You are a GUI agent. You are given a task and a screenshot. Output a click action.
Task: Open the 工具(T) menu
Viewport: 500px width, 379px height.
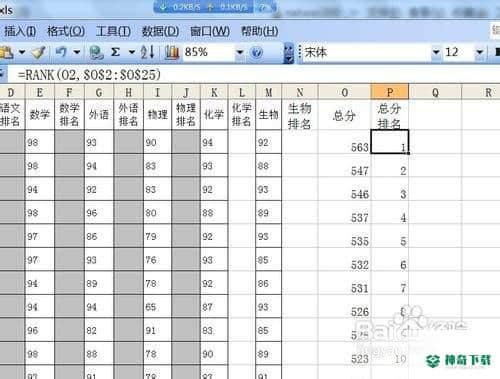click(x=113, y=31)
